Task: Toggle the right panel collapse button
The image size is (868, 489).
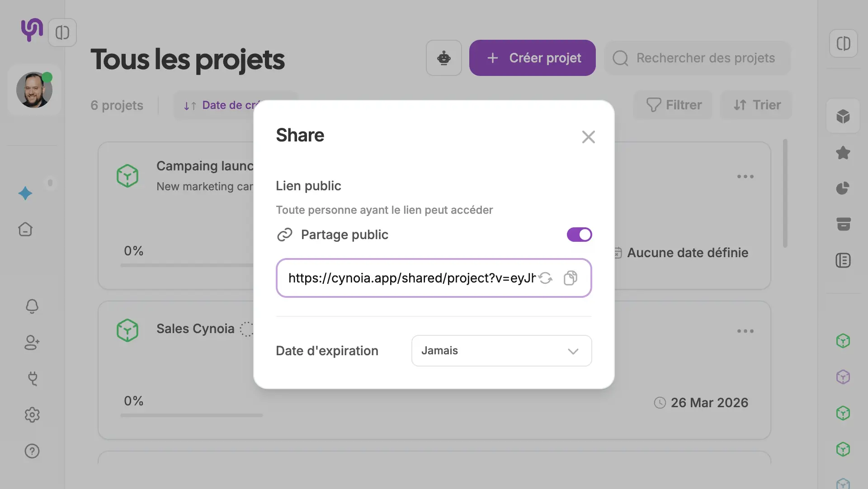Action: pyautogui.click(x=843, y=44)
